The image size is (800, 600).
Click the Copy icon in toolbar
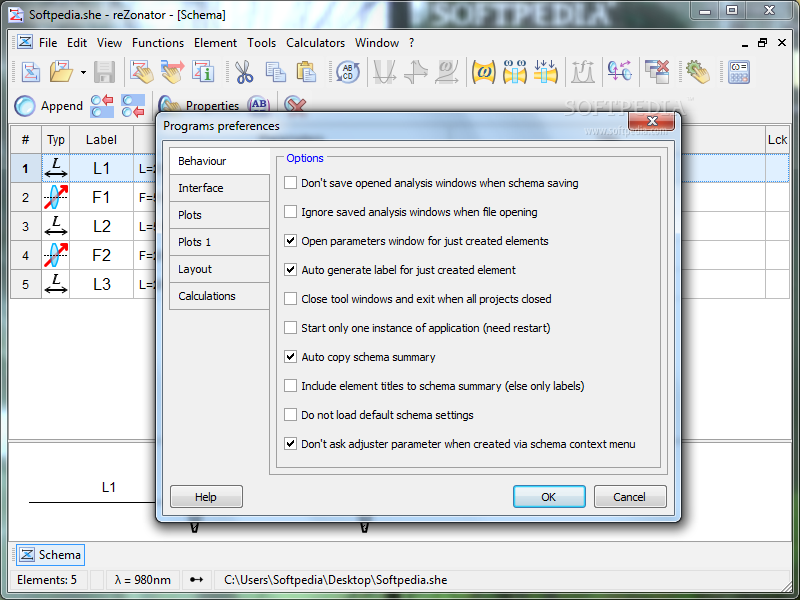point(276,72)
